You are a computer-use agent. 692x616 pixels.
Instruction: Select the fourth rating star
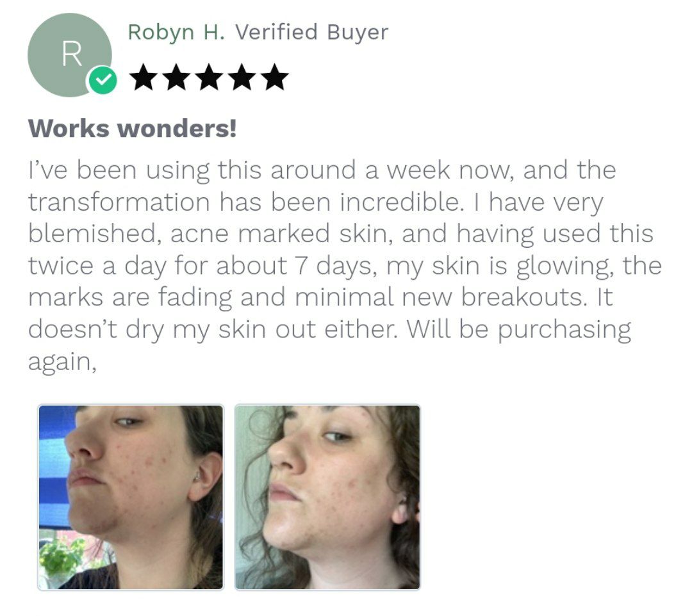(242, 77)
